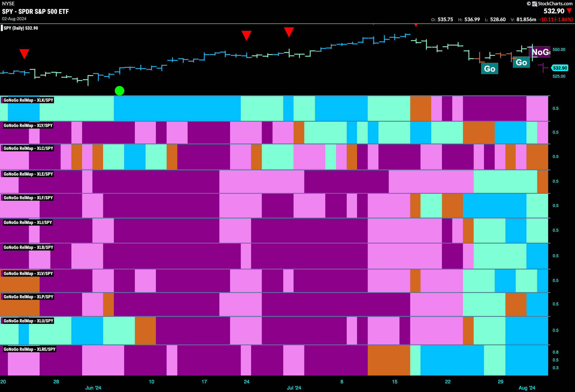Viewport: 575px width, 392px height.
Task: Click the change value -10.11 (-1.86%)
Action: [556, 19]
